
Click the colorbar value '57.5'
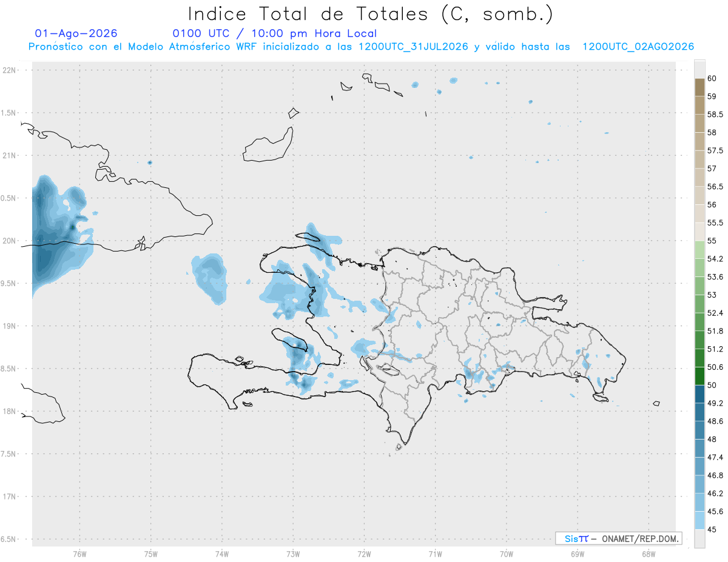point(715,150)
